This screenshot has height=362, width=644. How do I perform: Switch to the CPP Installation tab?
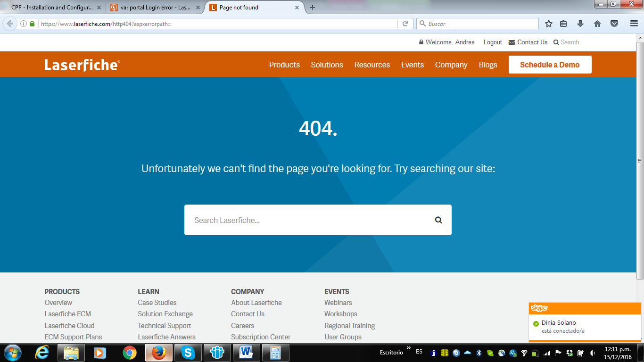[x=53, y=8]
